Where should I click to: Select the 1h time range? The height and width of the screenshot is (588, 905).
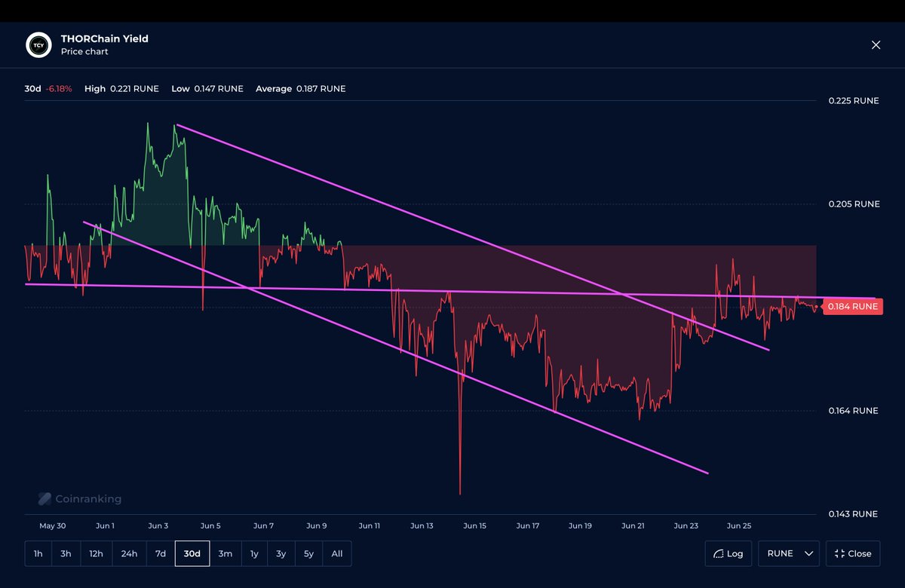pyautogui.click(x=38, y=553)
